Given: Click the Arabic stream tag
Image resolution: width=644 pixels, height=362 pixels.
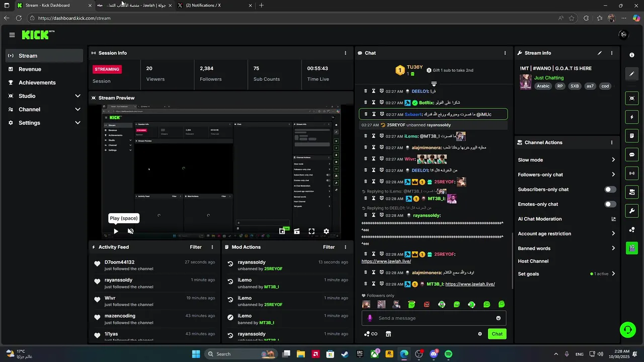Looking at the screenshot, I should click(x=543, y=86).
